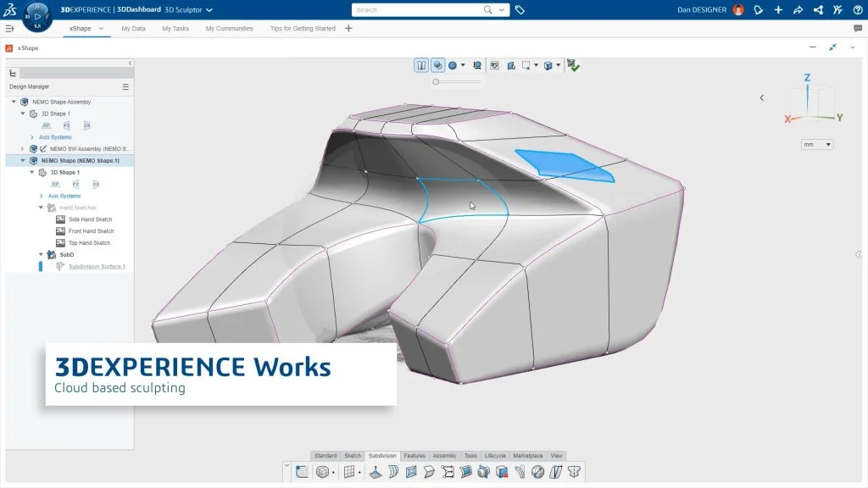Viewport: 868px width, 488px height.
Task: Open the Design Manager hamburger menu icon
Action: pos(125,86)
